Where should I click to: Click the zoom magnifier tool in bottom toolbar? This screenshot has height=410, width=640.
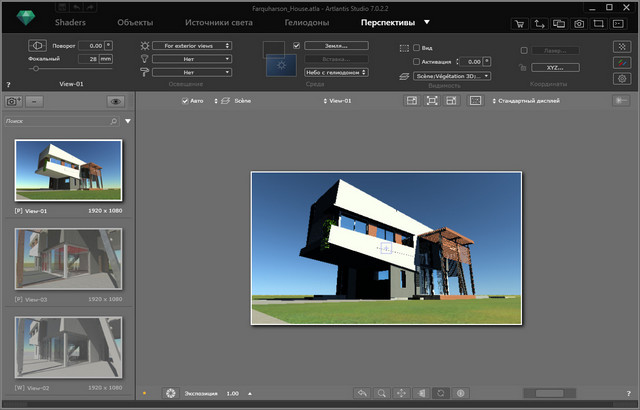[382, 394]
